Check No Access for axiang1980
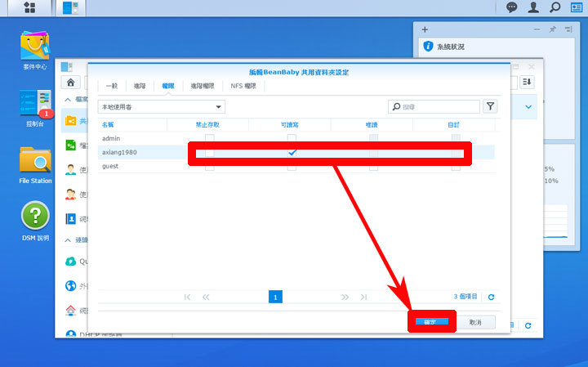 click(x=210, y=152)
